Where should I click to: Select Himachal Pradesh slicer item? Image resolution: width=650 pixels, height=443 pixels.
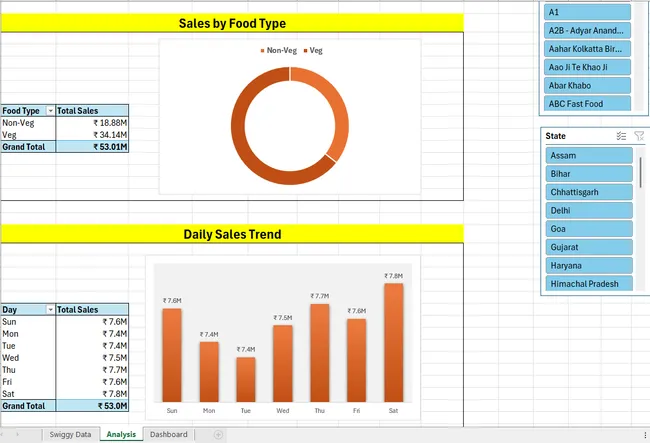tap(589, 283)
